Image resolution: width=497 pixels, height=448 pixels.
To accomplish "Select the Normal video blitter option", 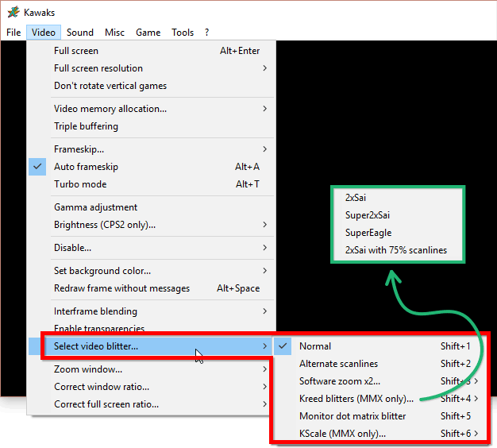I will tap(315, 346).
